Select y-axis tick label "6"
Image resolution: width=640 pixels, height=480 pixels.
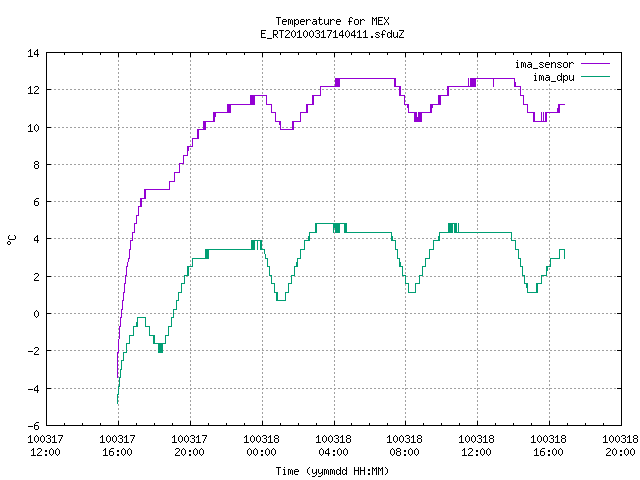coord(36,202)
